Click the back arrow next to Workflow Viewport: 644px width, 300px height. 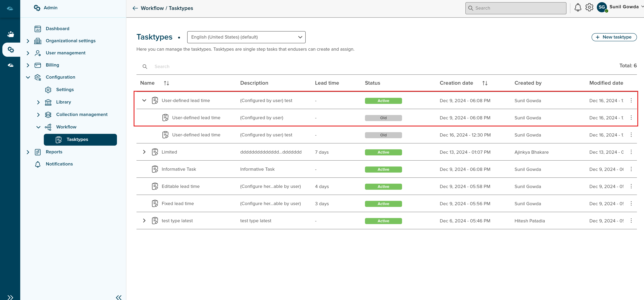point(135,8)
